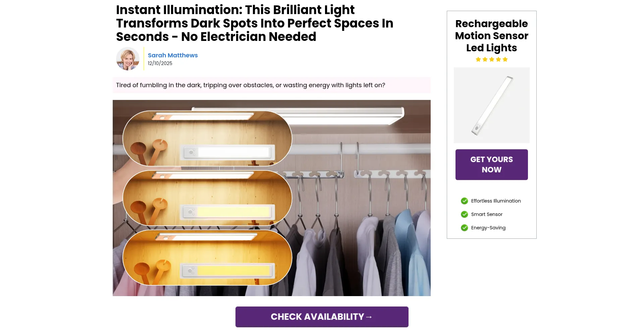Viewport: 644px width, 333px height.
Task: Select the bottom oval yellow-light inset photo
Action: pyautogui.click(x=207, y=258)
